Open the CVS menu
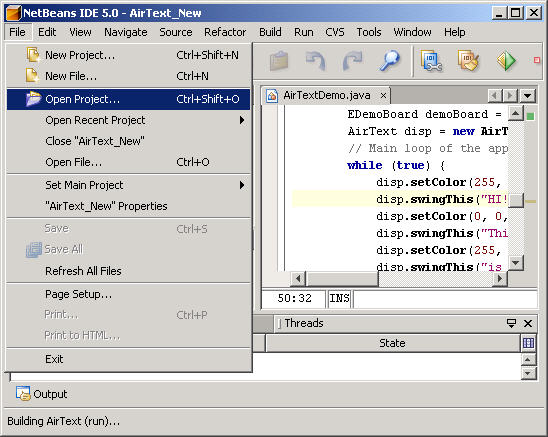The height and width of the screenshot is (437, 548). 334,32
